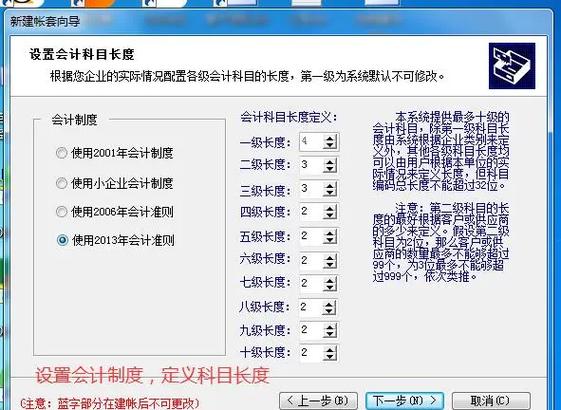Click the help paragraph beginning 本系统提供最多十级
Screen dimensions: 561x410
click(441, 151)
